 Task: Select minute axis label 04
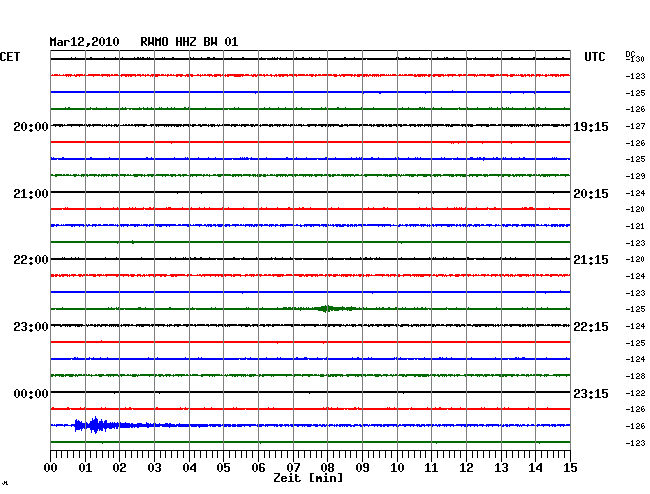click(x=189, y=468)
